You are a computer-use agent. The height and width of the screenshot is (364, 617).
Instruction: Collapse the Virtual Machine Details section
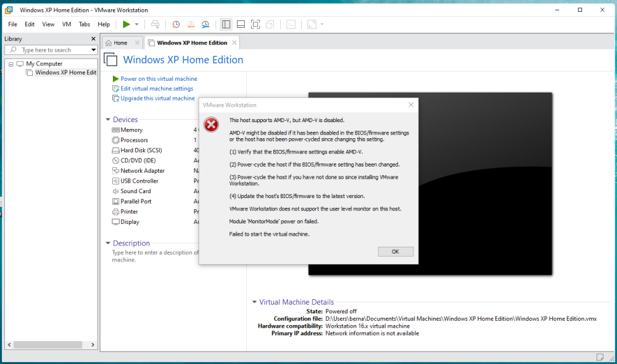pyautogui.click(x=254, y=302)
